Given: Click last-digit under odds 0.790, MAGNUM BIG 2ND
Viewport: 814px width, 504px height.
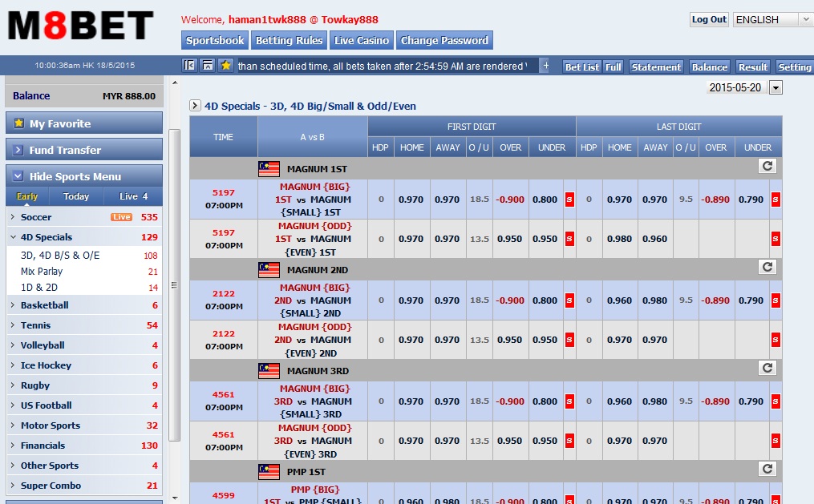Looking at the screenshot, I should pyautogui.click(x=751, y=300).
